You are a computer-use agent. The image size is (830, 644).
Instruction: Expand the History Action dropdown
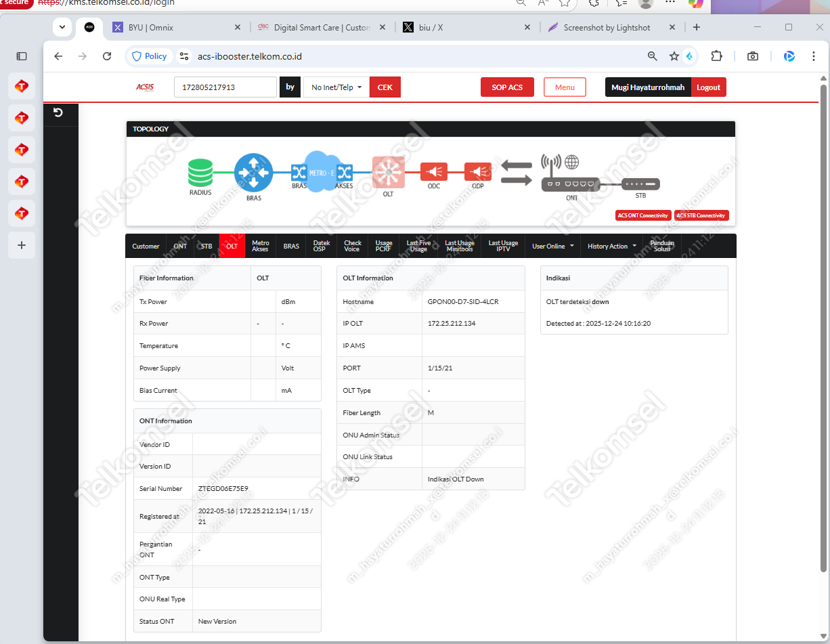[x=612, y=246]
